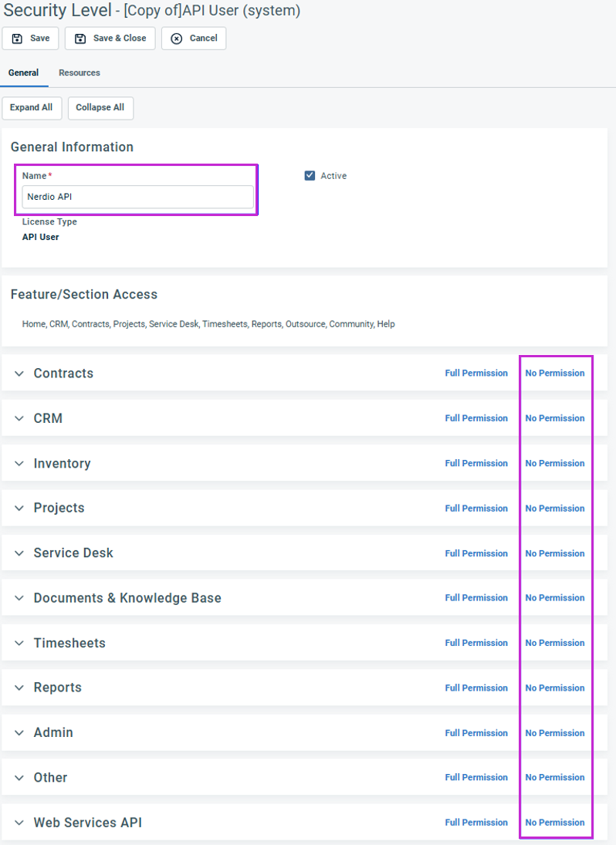Switch to the Resources tab
The image size is (616, 845).
click(80, 73)
